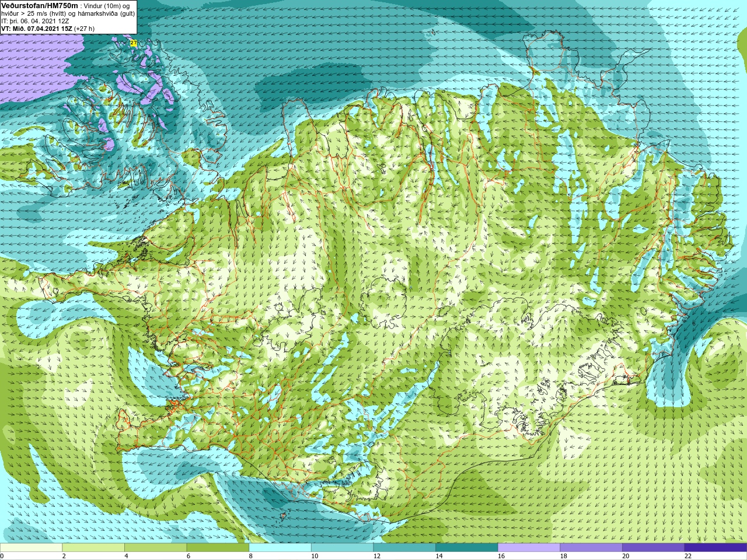Click the Veðurstofan/HM750m title text
The image size is (747, 560).
point(40,5)
